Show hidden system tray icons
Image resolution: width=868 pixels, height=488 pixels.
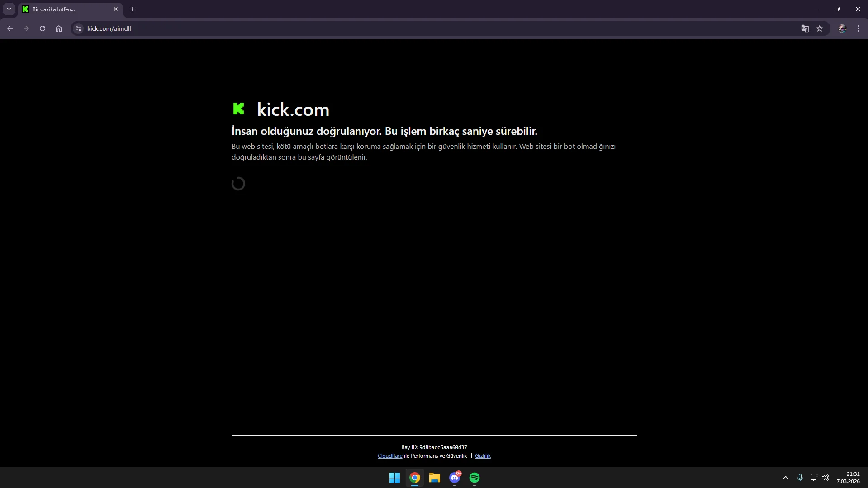point(786,478)
